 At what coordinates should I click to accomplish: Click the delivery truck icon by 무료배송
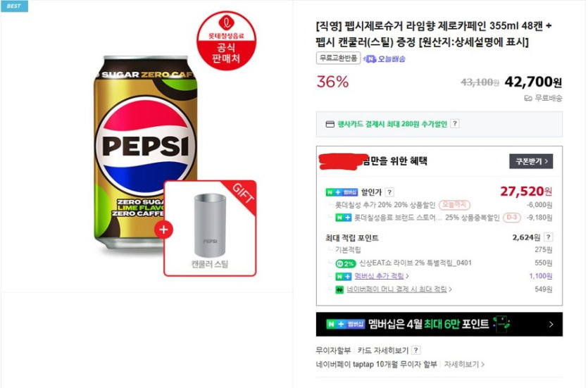[x=527, y=99]
